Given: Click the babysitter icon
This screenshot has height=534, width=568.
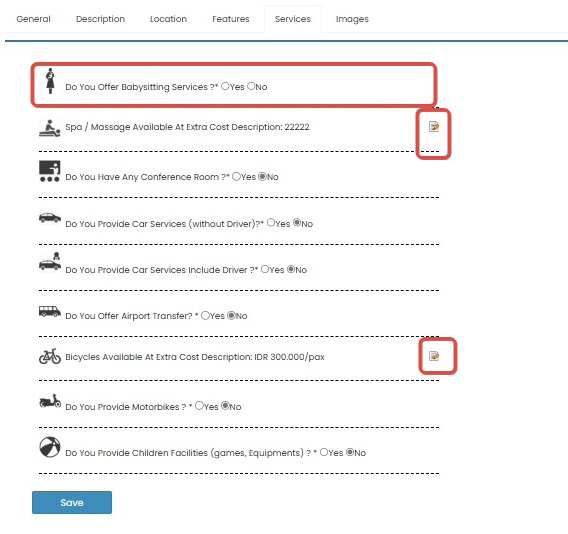Looking at the screenshot, I should click(x=50, y=81).
